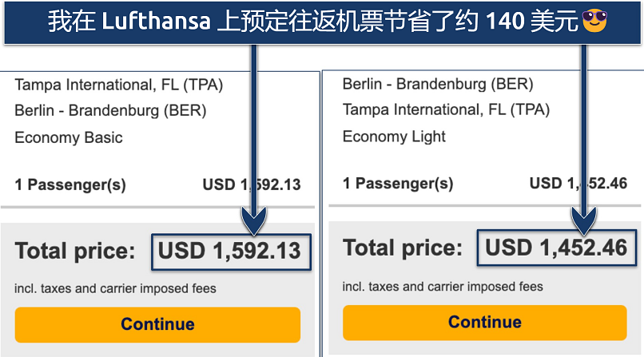The height and width of the screenshot is (357, 644).
Task: Click Berlin - Brandenburg in the Economy Light panel
Action: point(438,84)
